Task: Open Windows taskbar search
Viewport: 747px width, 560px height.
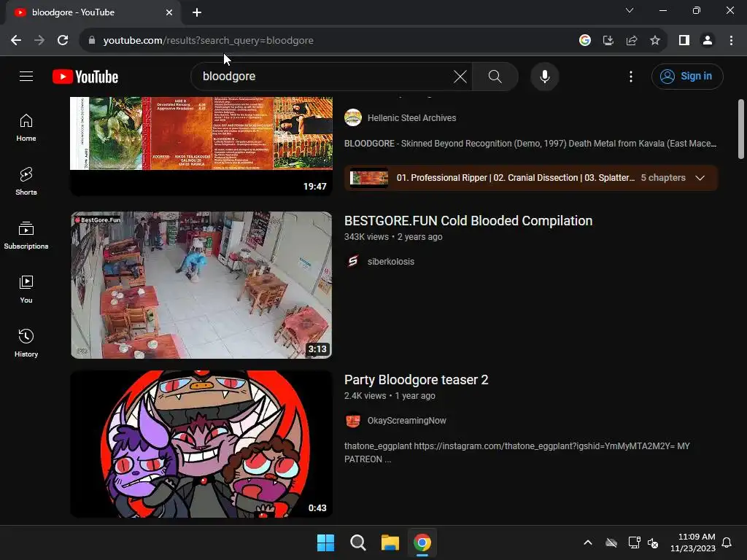Action: click(357, 542)
